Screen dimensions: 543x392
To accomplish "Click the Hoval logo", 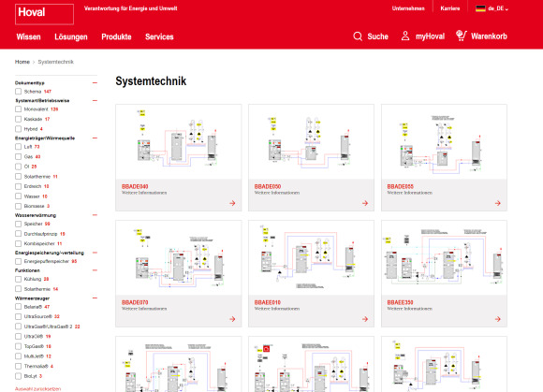I will [x=44, y=14].
